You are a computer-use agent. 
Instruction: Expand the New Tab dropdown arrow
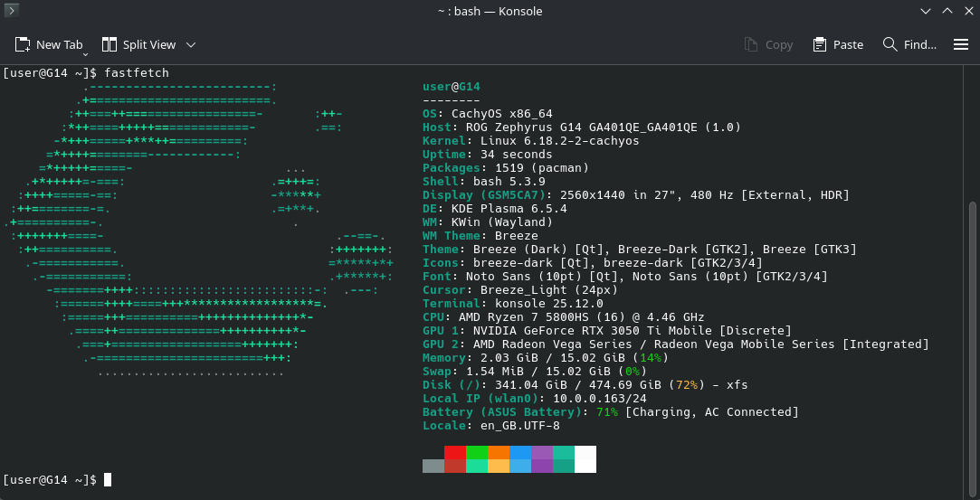(86, 54)
